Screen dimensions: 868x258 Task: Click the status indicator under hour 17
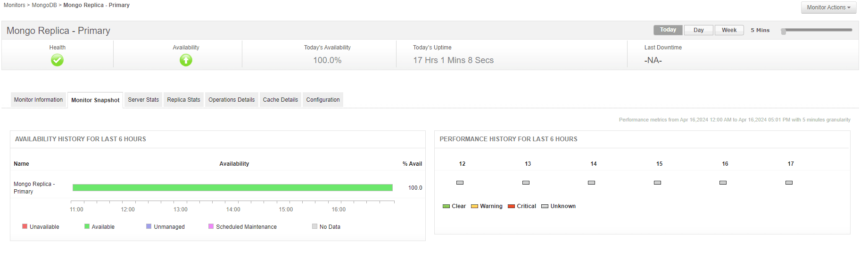789,183
